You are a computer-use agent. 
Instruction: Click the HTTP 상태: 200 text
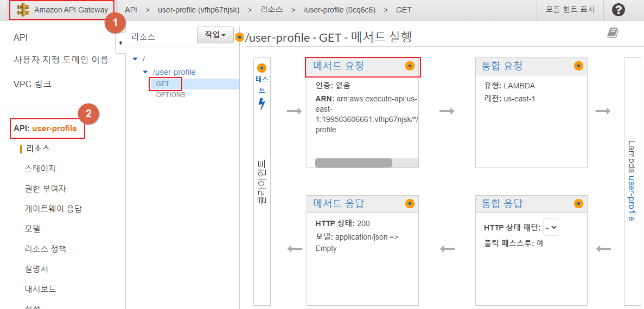tap(342, 224)
